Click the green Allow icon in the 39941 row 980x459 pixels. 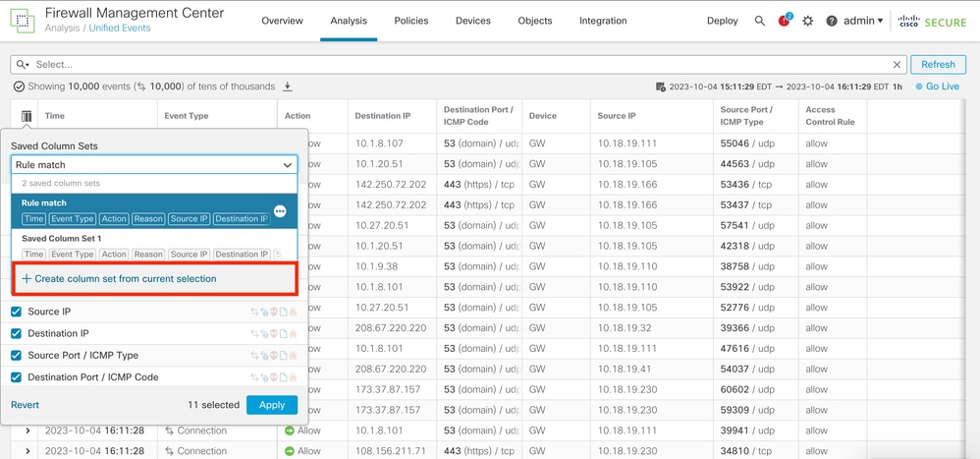point(290,430)
